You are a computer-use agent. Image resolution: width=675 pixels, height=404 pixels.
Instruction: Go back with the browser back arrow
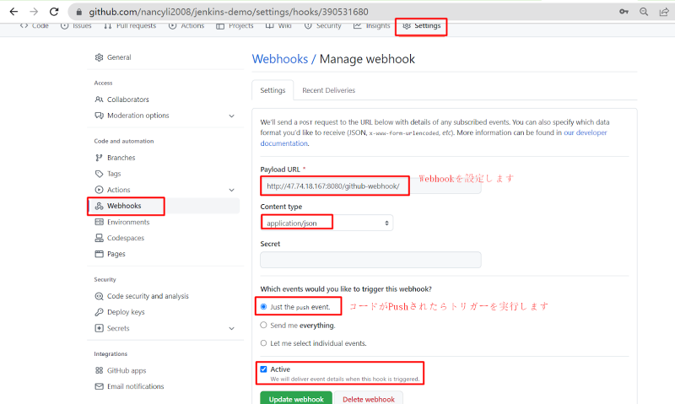(x=14, y=12)
